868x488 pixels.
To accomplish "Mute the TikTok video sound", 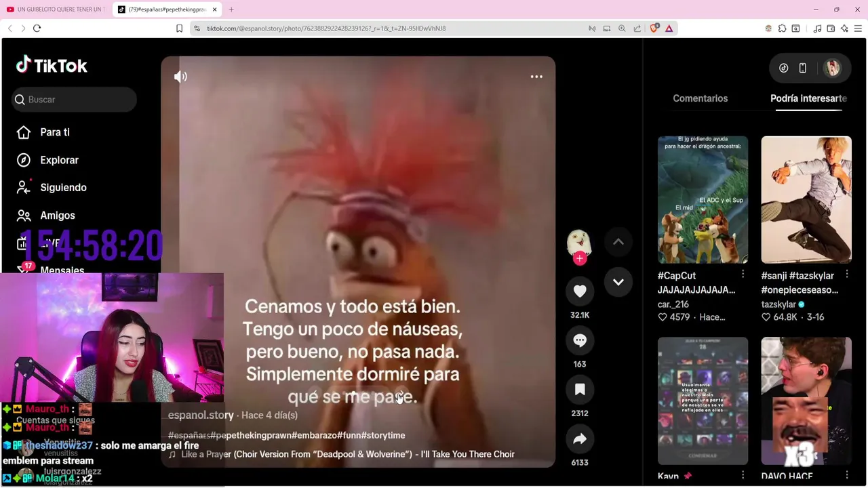I will [x=180, y=77].
